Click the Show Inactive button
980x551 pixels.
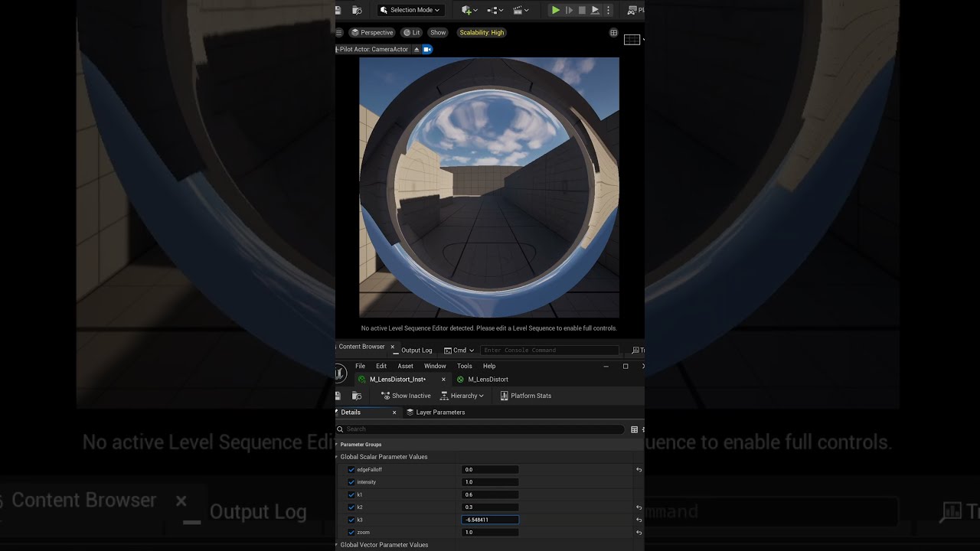(406, 396)
